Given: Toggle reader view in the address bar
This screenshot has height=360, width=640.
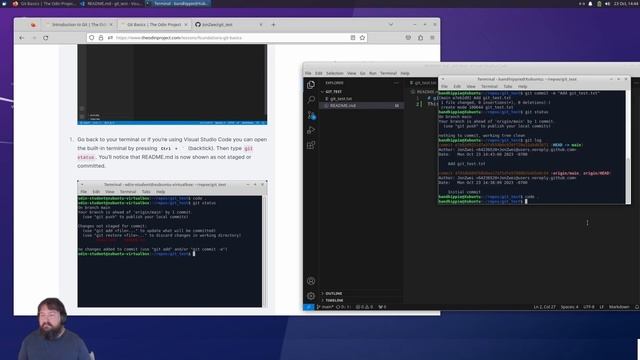Looking at the screenshot, I should coord(353,38).
